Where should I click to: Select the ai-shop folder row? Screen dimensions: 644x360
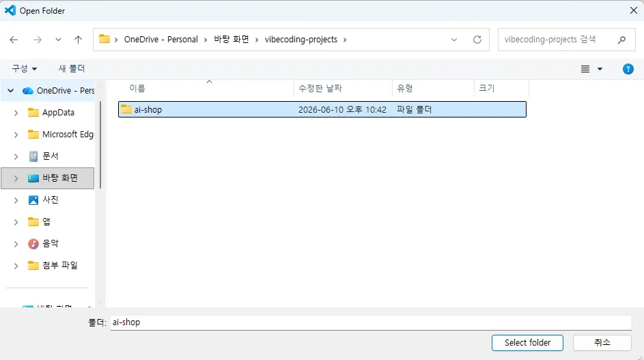click(x=322, y=109)
